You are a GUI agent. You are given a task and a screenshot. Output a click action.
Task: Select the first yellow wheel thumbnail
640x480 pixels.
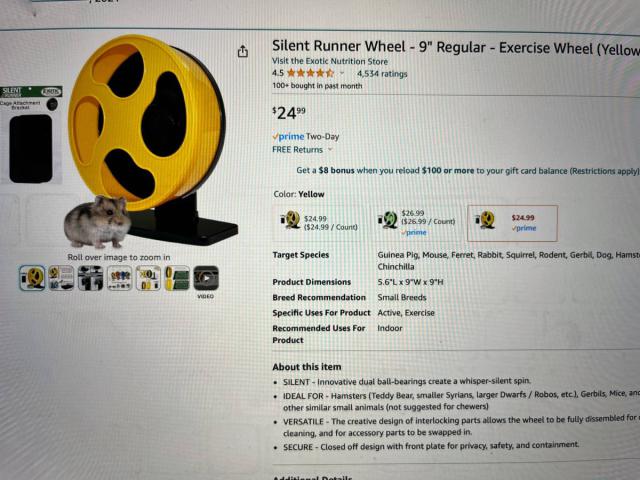(32, 278)
